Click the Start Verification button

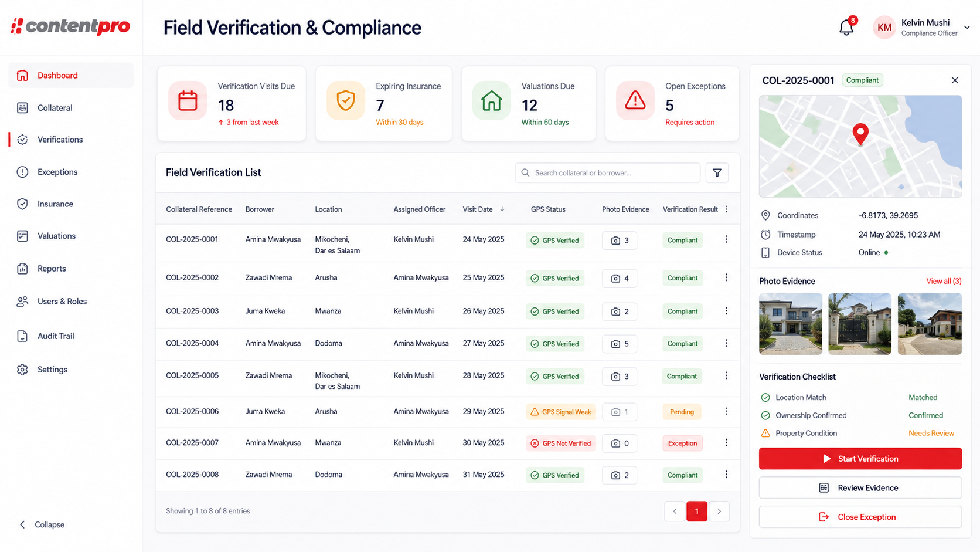tap(860, 459)
